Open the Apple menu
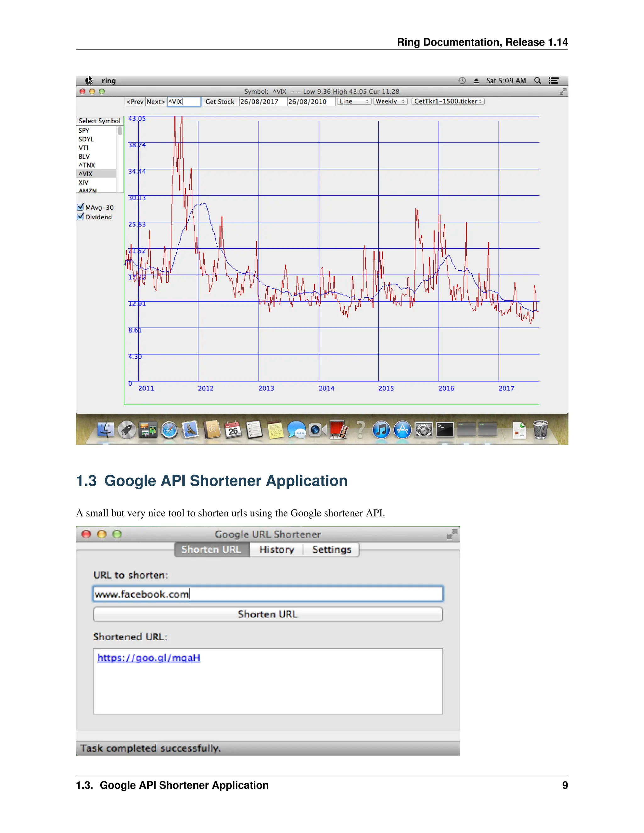Viewport: 644px width, 833px height. (x=89, y=80)
